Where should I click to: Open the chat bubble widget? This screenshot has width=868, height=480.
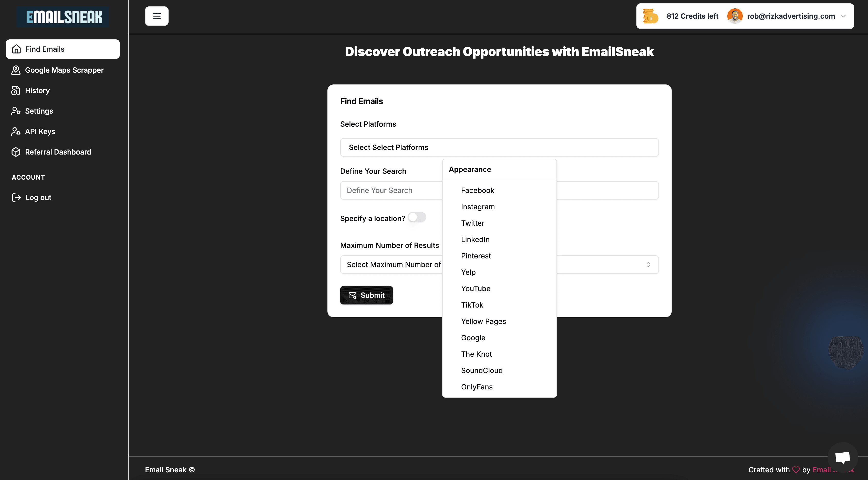pyautogui.click(x=842, y=457)
